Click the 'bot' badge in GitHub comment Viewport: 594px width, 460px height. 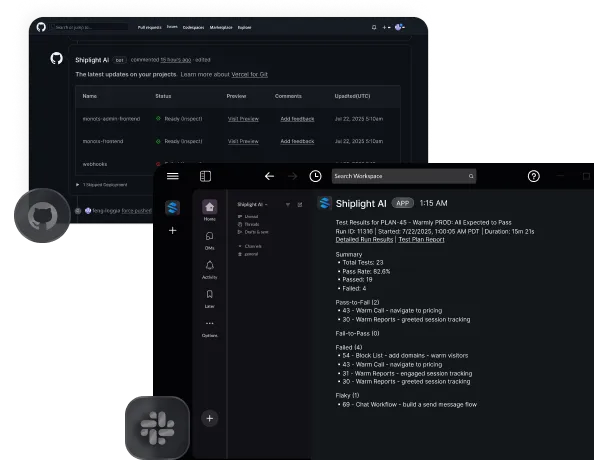(x=119, y=60)
